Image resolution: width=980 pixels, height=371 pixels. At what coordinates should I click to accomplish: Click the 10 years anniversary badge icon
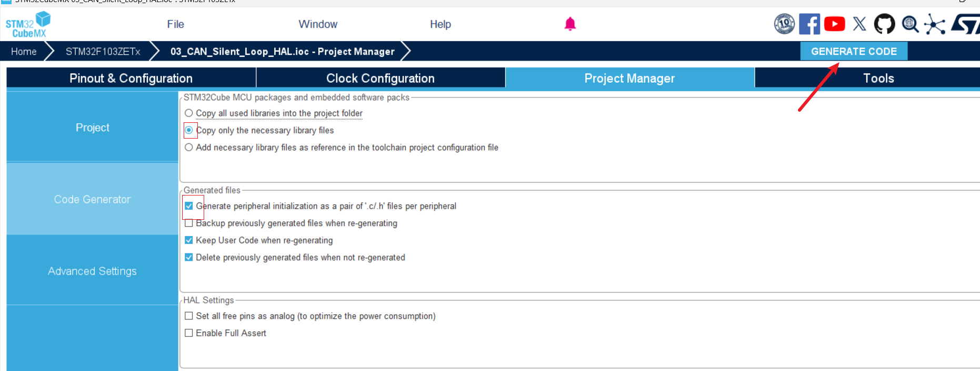click(784, 24)
